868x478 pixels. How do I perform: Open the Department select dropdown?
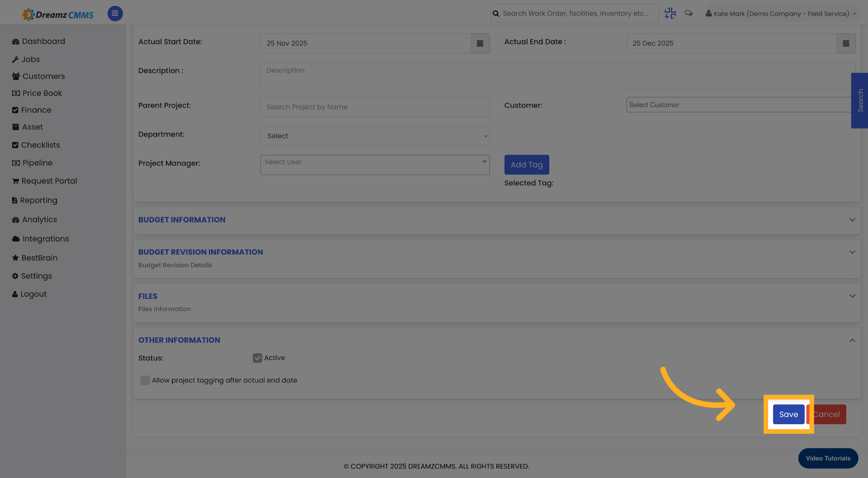375,136
